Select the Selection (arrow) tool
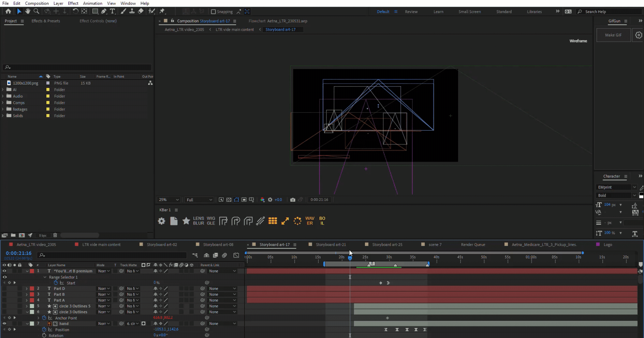Screen dimensions: 644x338 tap(19, 11)
